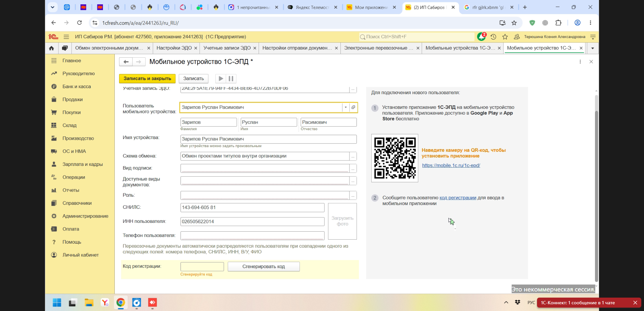The width and height of the screenshot is (644, 311).
Task: Open ОС и НМА section
Action: [80, 151]
